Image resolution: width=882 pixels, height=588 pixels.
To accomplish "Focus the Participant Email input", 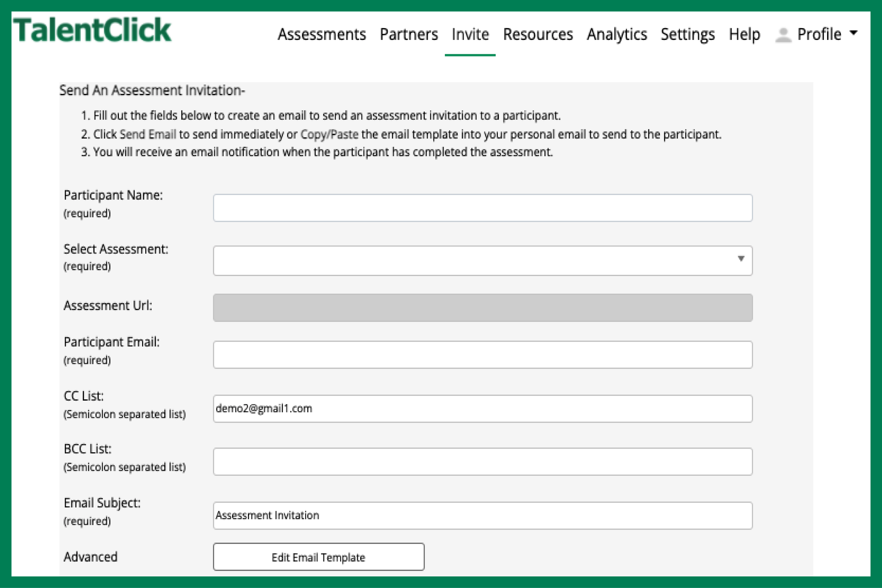I will (x=483, y=355).
